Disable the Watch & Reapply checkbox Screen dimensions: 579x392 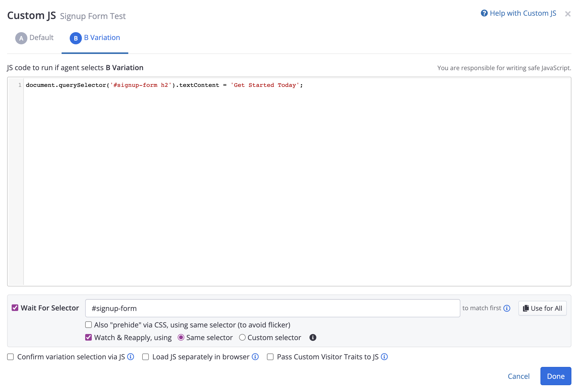(88, 337)
